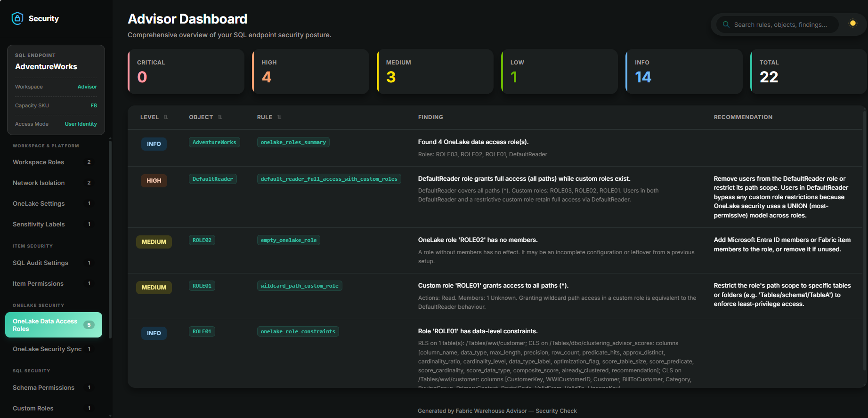Open OneLake Security Sync section
Viewport: 868px width, 418px height.
click(x=53, y=349)
